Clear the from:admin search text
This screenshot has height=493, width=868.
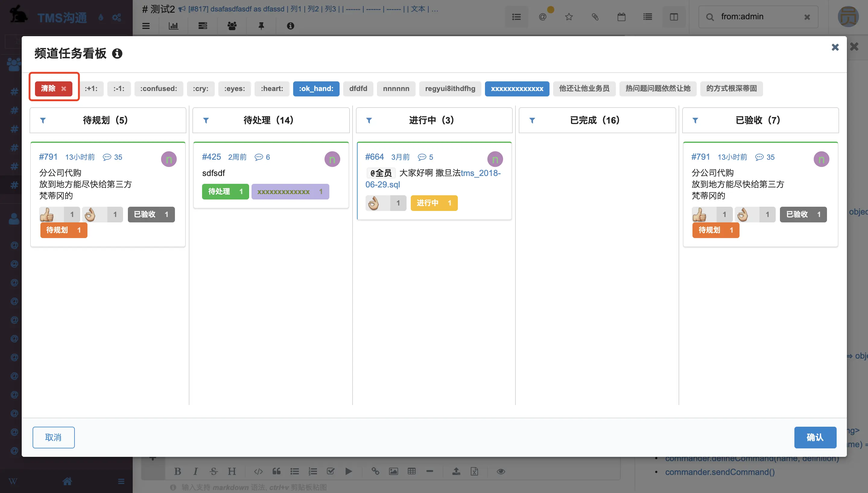[x=807, y=17]
